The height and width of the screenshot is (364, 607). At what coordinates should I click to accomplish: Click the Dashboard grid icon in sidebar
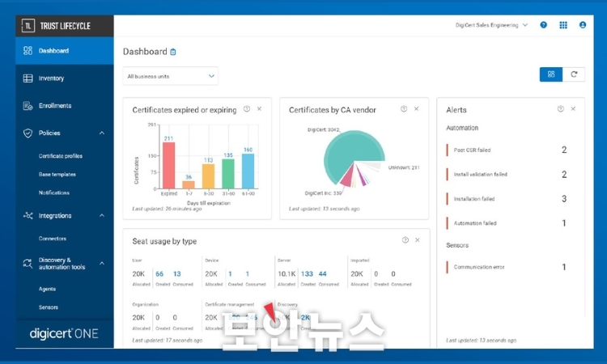pos(28,51)
